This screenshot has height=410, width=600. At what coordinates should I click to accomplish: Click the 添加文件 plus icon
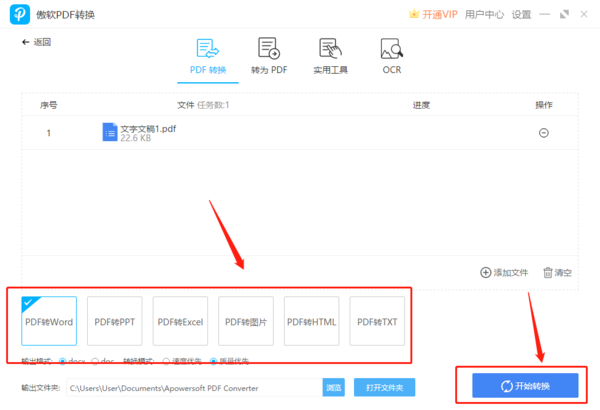pos(486,272)
